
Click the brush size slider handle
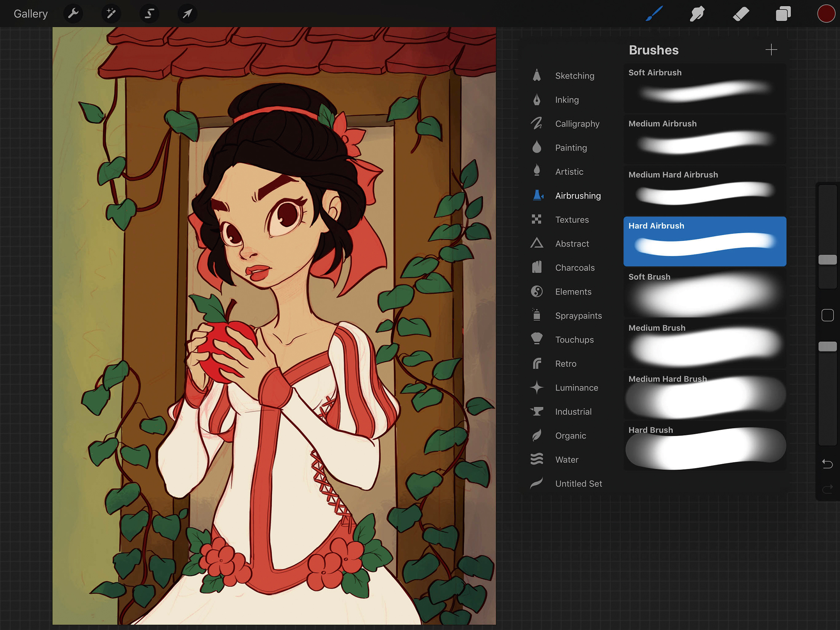point(827,260)
